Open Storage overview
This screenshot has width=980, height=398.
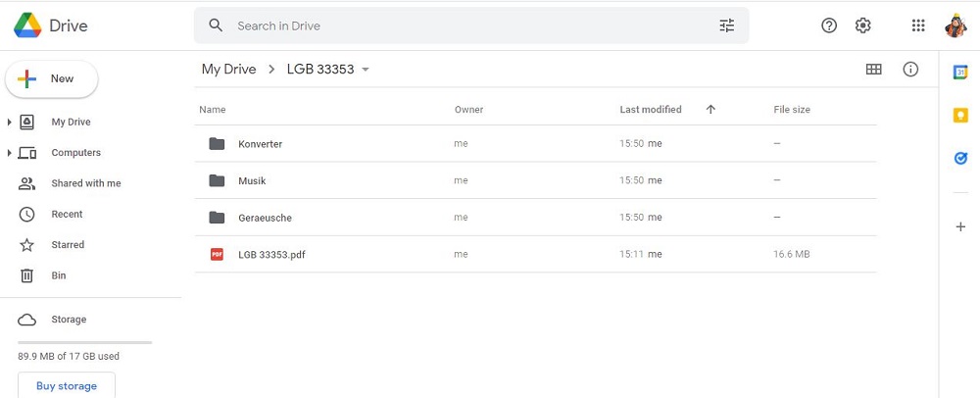tap(69, 320)
